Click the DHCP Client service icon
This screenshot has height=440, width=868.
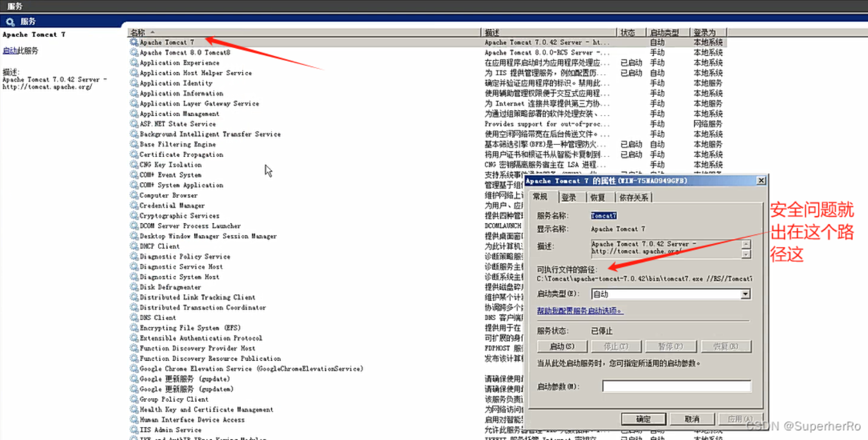point(134,246)
